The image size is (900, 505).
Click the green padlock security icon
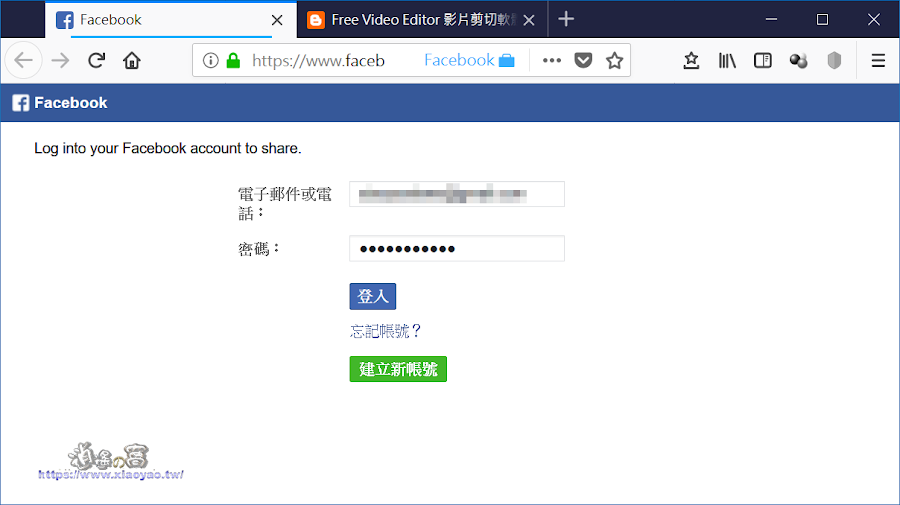(233, 60)
